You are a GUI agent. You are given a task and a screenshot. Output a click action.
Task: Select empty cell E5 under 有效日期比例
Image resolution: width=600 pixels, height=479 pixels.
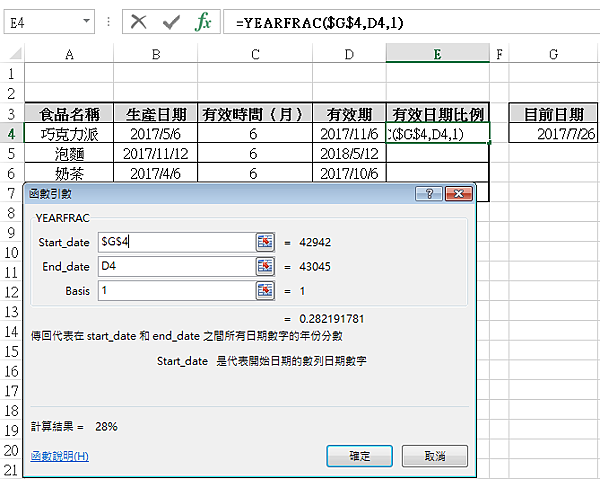(438, 153)
